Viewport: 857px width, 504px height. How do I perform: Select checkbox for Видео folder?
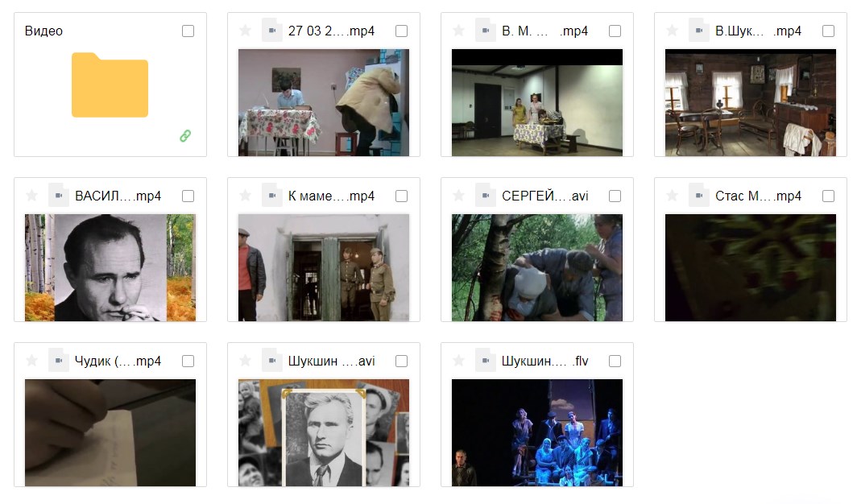188,31
